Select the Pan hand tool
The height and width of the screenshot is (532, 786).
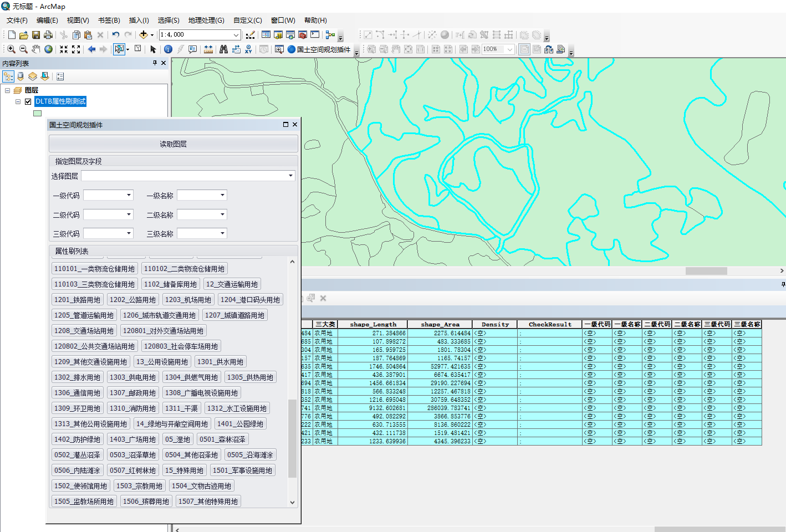36,49
